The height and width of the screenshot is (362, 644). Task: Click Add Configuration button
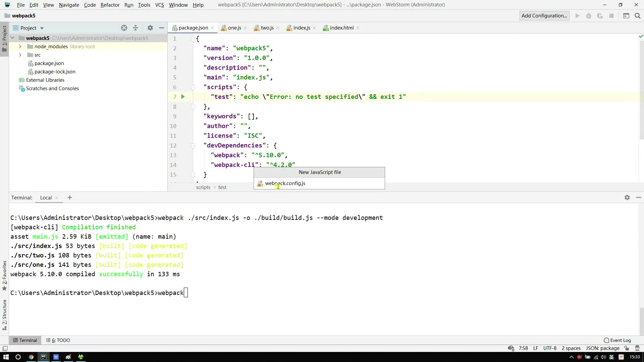coord(544,16)
